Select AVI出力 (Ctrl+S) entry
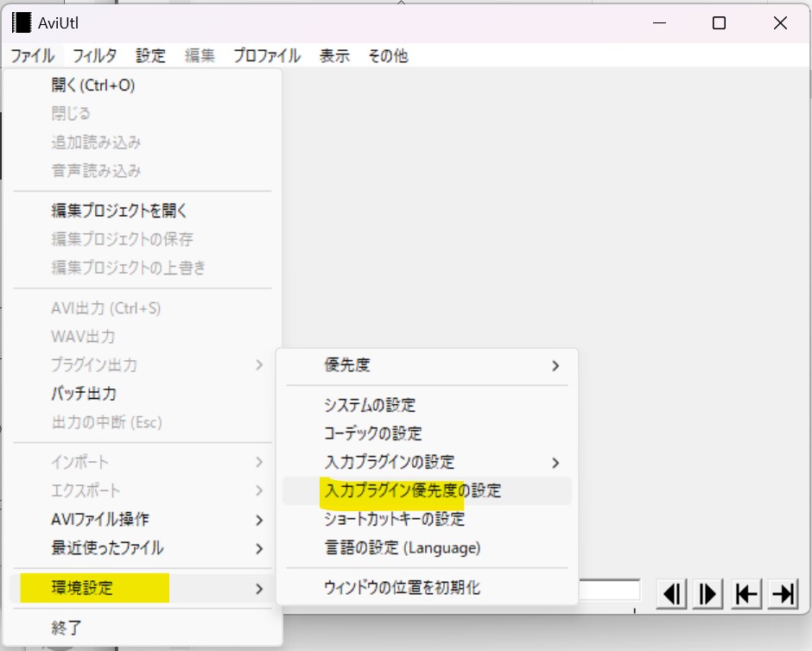 point(143,308)
